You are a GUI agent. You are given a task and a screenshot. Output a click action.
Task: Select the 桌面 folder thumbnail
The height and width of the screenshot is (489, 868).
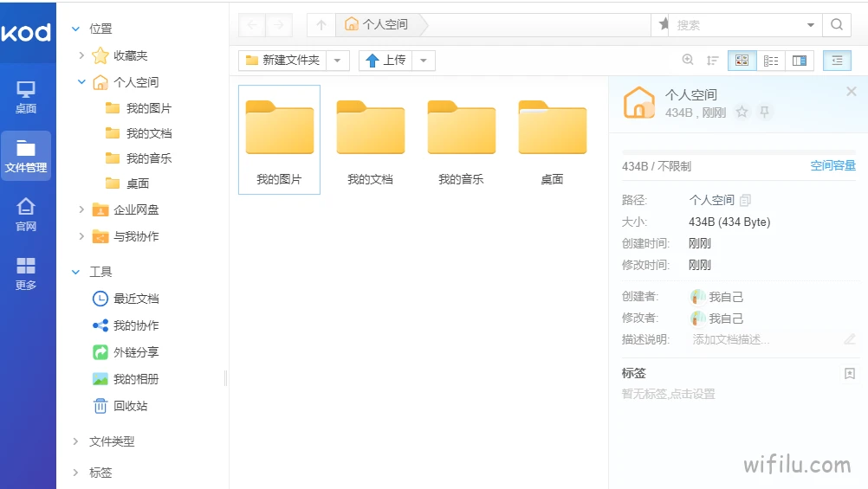(552, 139)
